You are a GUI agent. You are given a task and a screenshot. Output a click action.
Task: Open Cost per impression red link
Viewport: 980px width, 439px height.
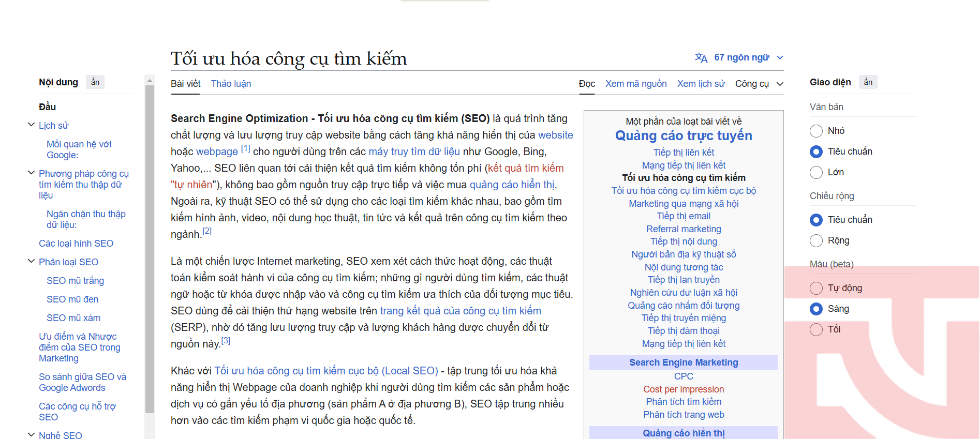click(684, 389)
